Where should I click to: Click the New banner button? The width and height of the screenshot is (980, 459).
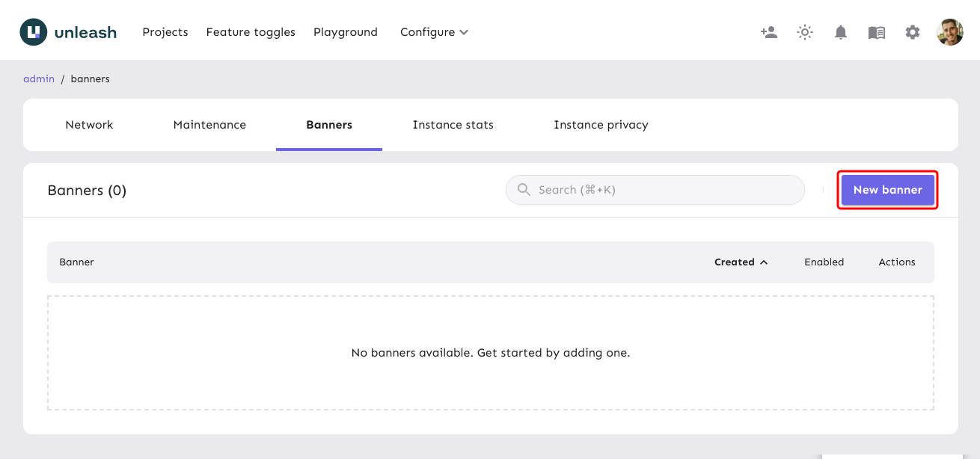click(887, 190)
